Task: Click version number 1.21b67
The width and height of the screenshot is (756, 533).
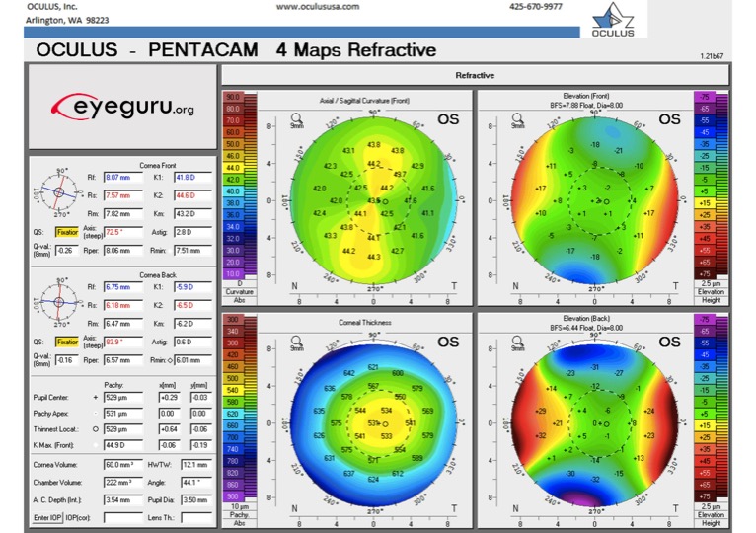Action: click(x=712, y=56)
